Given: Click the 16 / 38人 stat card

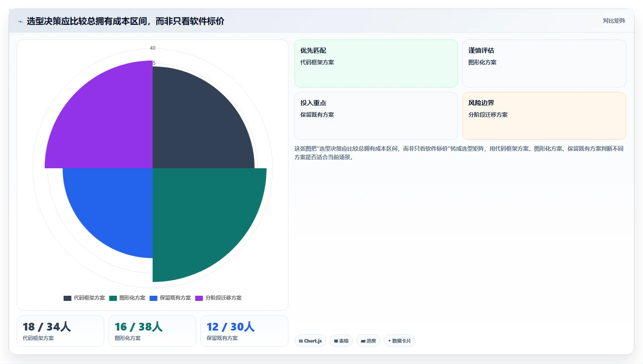Looking at the screenshot, I should click(152, 331).
